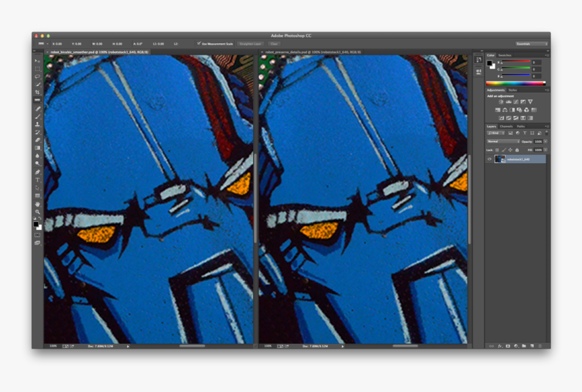
Task: Toggle the lock transparency icon in Layers
Action: (x=497, y=150)
